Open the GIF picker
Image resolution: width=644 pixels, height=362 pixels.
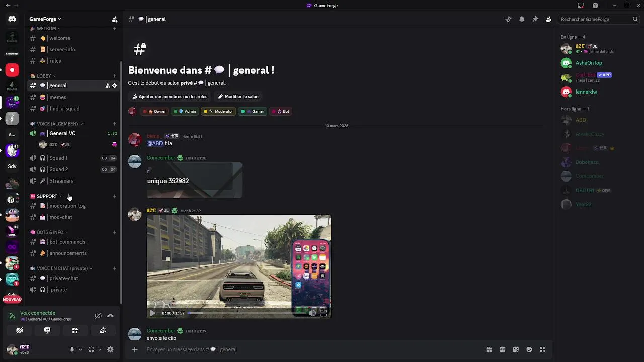pyautogui.click(x=502, y=349)
